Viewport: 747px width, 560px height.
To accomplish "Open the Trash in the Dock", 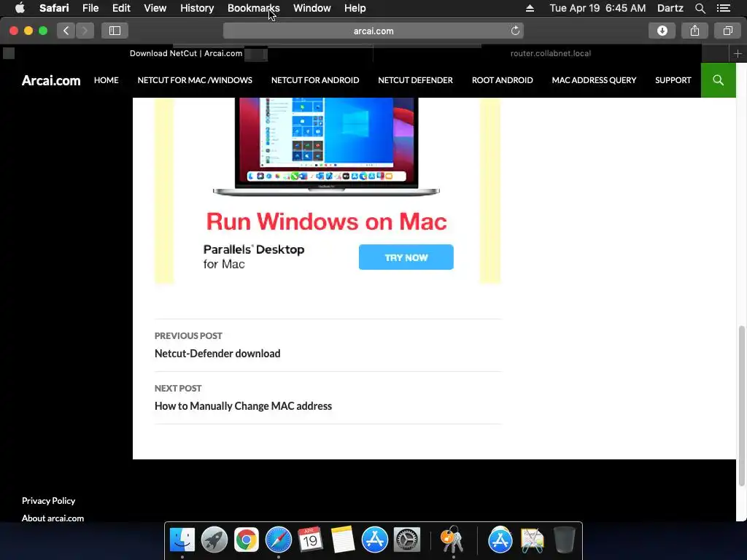I will (565, 540).
